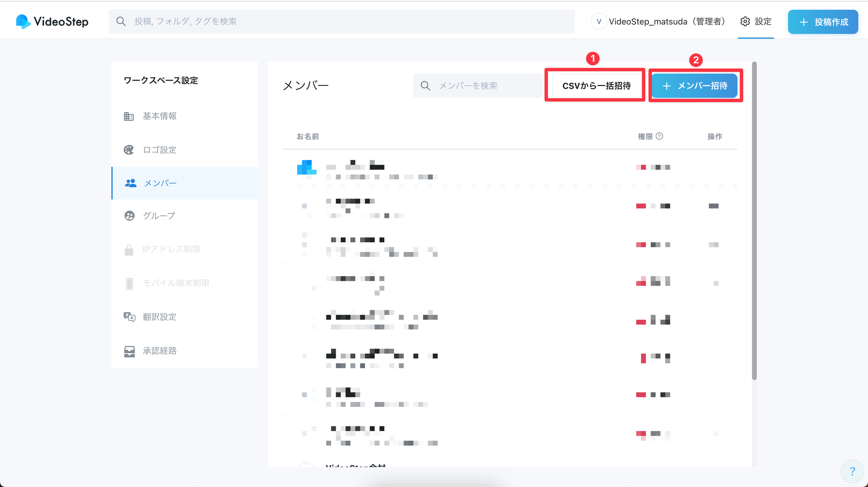Click the Groups icon in sidebar
Viewport: 868px width, 487px height.
point(129,216)
